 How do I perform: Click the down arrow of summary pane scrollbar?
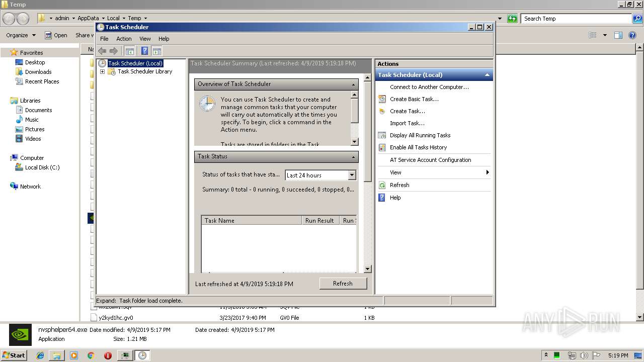click(367, 269)
